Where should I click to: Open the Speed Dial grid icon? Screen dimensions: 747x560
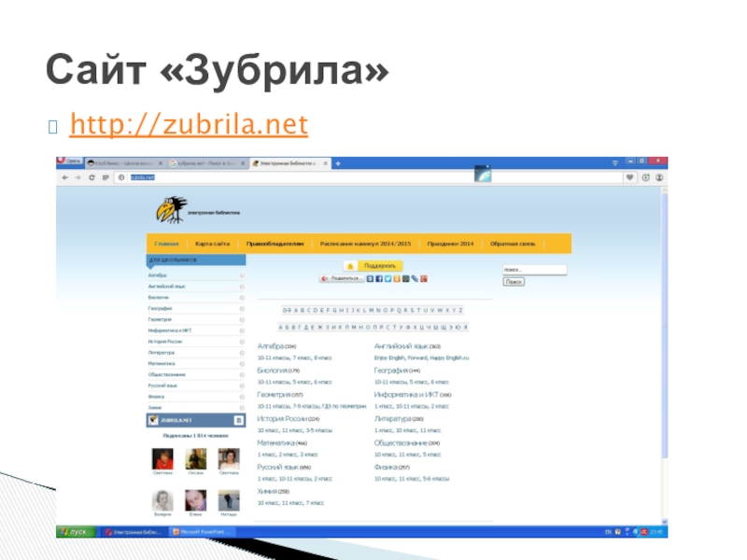[106, 177]
